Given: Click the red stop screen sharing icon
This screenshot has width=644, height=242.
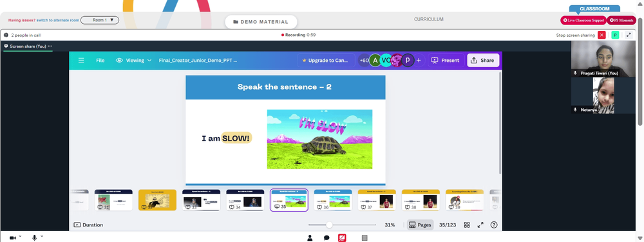Looking at the screenshot, I should pos(601,35).
